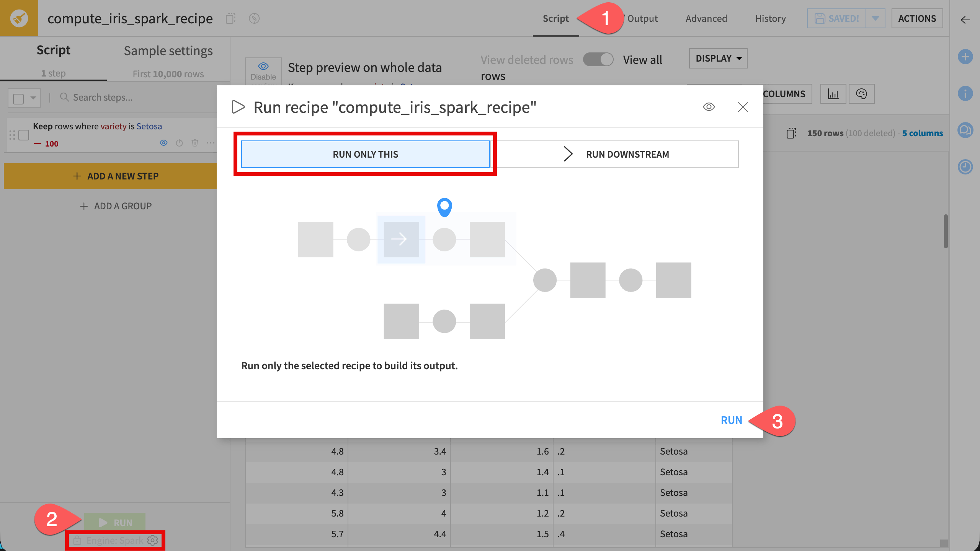Click the vertical scrollbar of data table
This screenshot has width=980, height=551.
point(946,231)
